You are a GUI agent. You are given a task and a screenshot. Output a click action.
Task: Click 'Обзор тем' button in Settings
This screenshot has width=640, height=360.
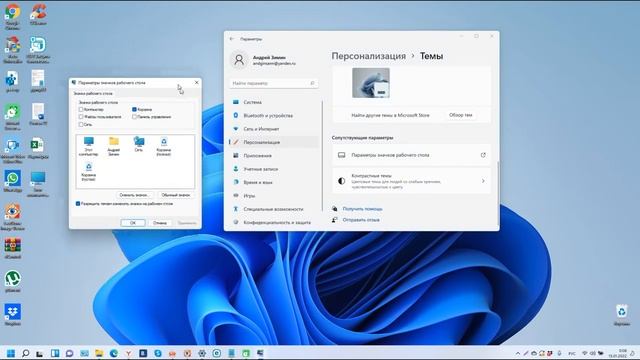(x=461, y=115)
